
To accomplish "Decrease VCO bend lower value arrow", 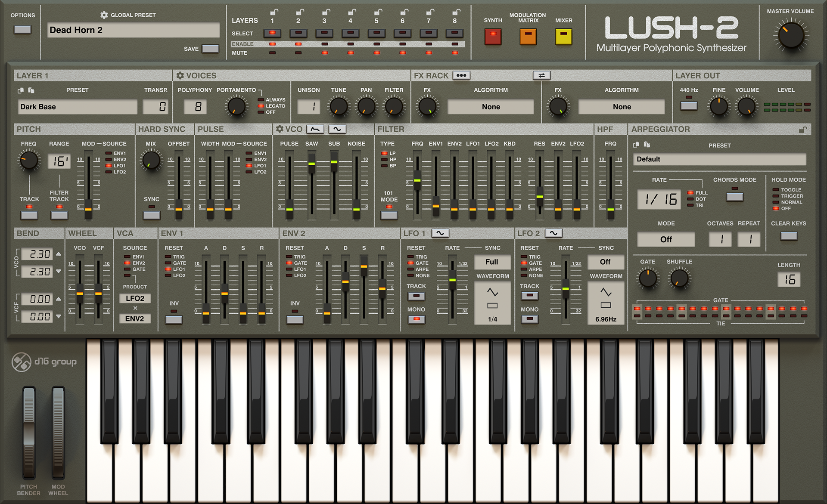I will 59,272.
